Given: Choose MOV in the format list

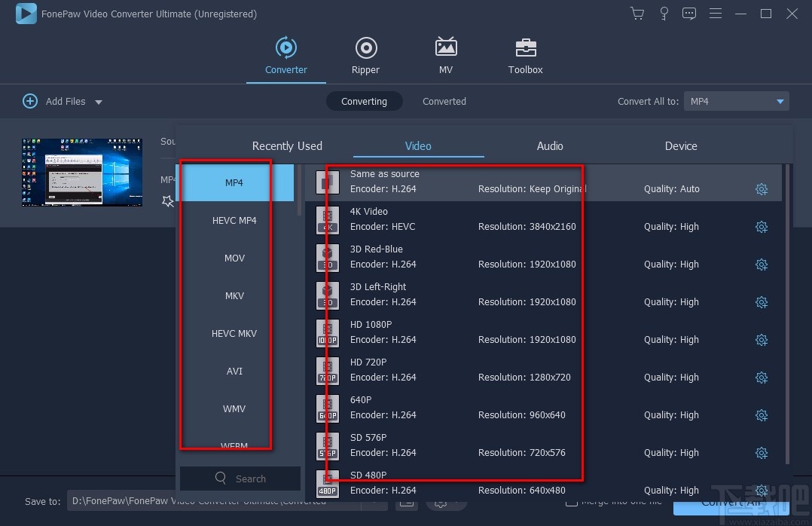Looking at the screenshot, I should (234, 258).
